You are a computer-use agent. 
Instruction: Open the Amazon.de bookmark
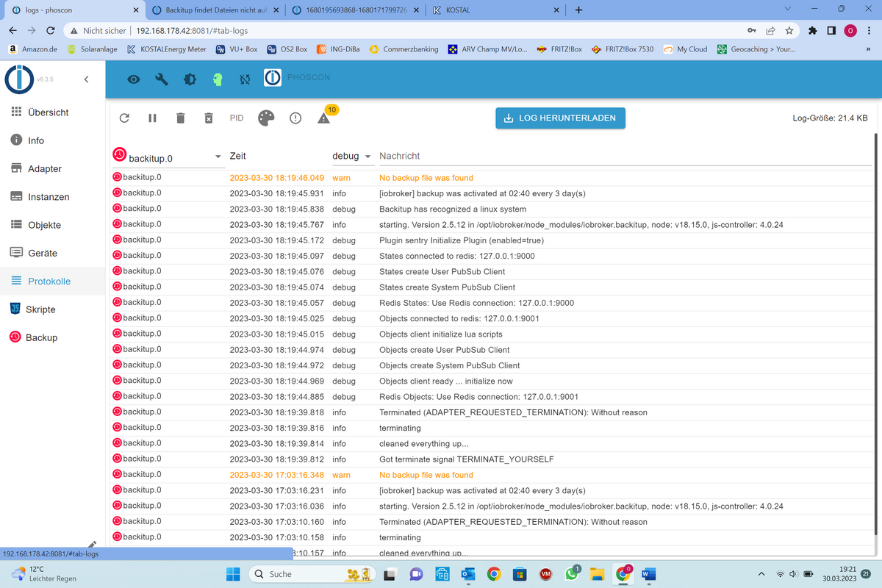[x=32, y=49]
